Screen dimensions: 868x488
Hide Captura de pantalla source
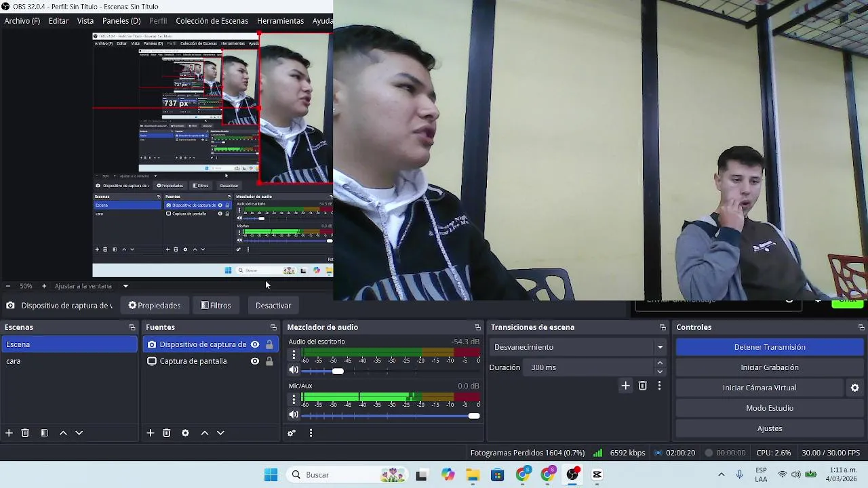pos(255,361)
